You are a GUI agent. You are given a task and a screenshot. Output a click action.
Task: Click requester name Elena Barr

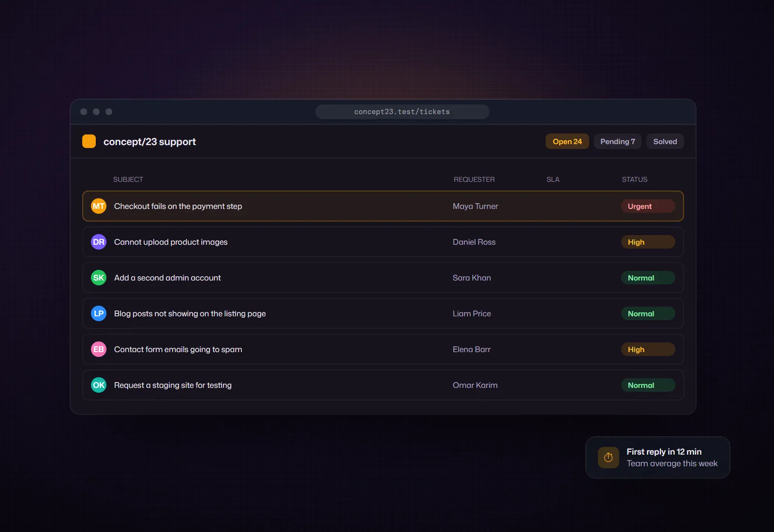click(472, 349)
